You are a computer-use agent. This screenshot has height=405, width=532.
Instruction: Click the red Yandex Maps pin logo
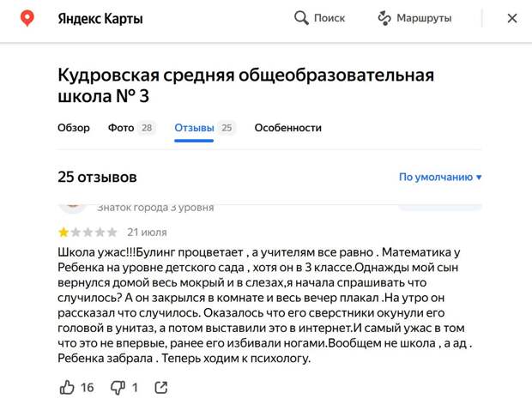27,18
